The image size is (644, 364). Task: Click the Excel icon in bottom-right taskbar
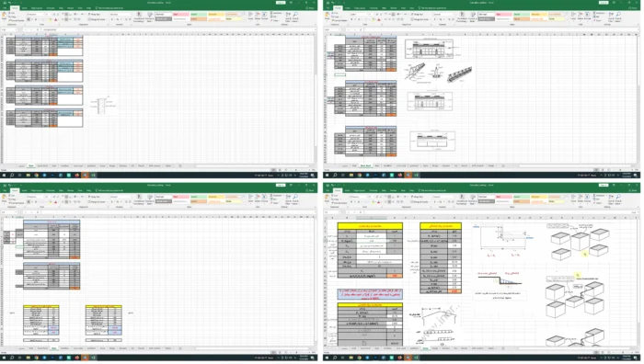[417, 358]
